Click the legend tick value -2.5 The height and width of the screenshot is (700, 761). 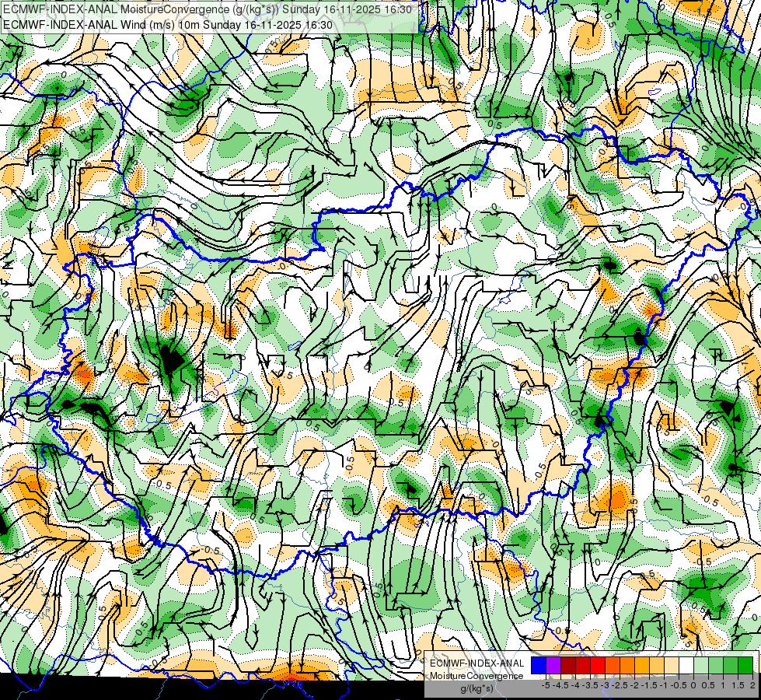[x=620, y=685]
